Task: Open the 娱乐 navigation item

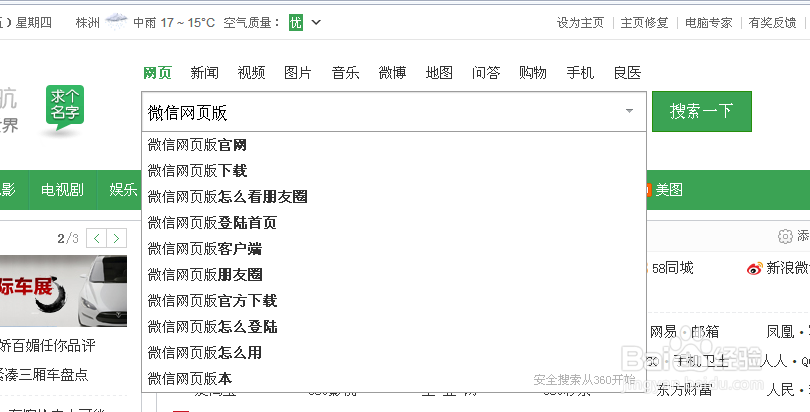Action: pos(123,189)
